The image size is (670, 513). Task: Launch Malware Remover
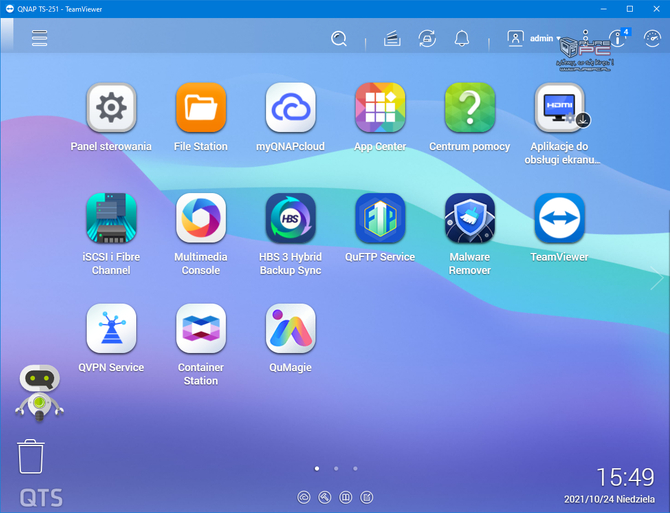click(470, 218)
